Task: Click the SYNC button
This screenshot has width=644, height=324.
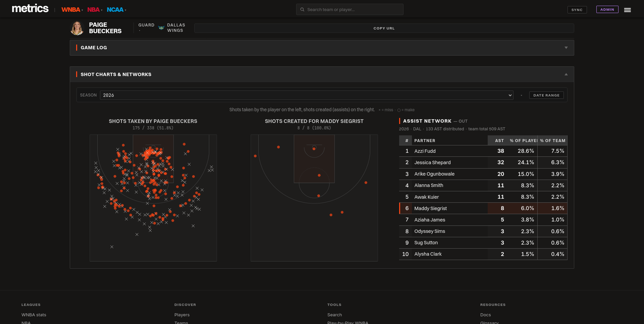Action: (x=577, y=10)
